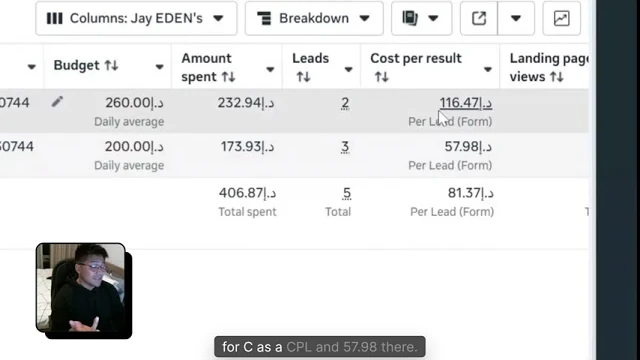Sort by Budget column arrows
This screenshot has height=360, width=640.
[x=111, y=65]
